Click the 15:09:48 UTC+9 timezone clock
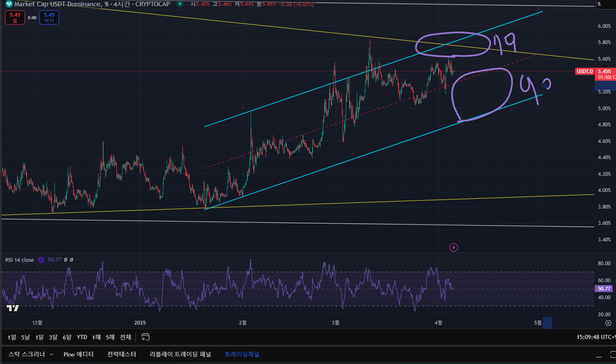Image resolution: width=616 pixels, height=364 pixels. (x=596, y=337)
